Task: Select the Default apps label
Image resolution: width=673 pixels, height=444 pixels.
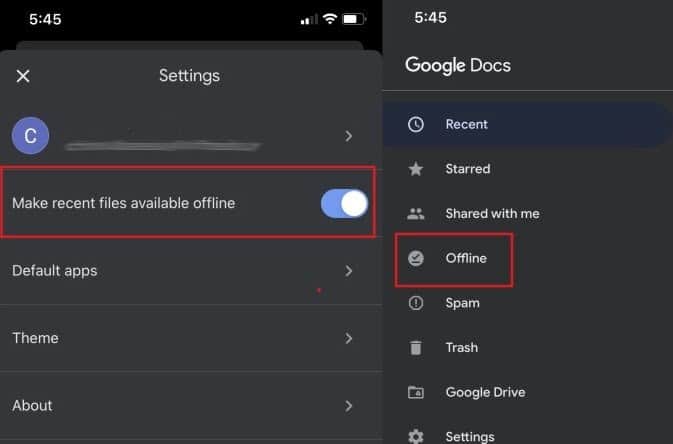Action: (55, 271)
